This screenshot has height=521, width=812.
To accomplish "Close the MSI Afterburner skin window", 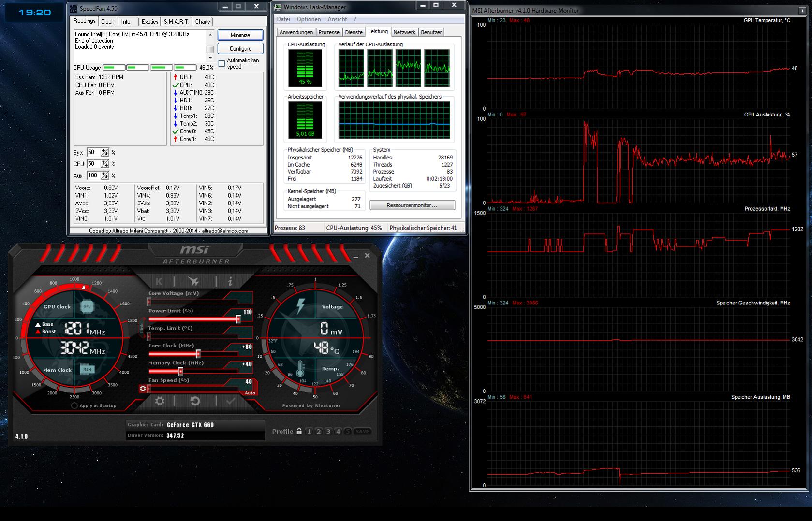I will coord(367,256).
